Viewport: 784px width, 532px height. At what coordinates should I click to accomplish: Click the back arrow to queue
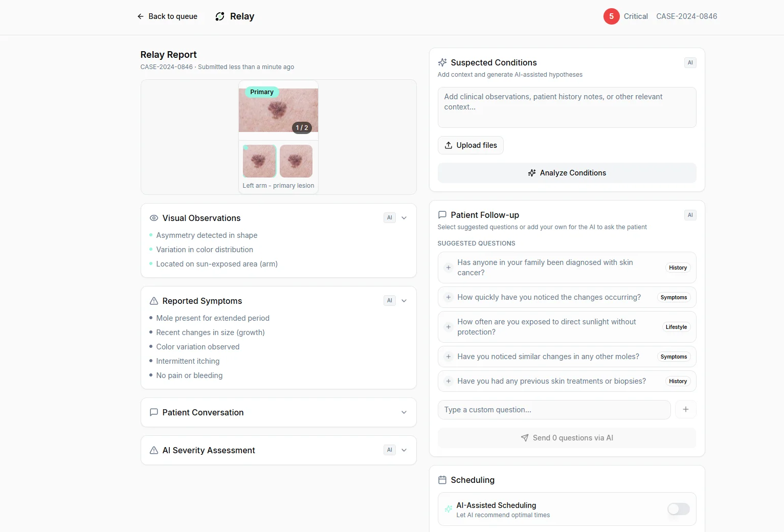pyautogui.click(x=141, y=16)
